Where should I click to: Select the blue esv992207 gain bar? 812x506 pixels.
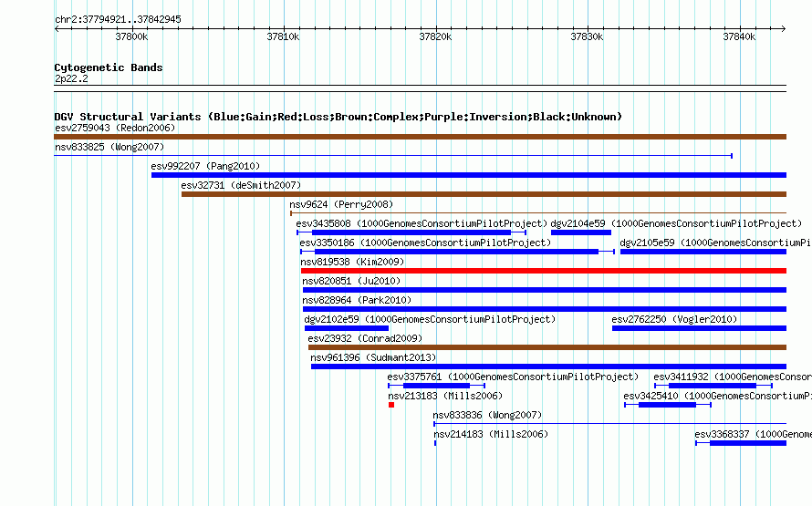469,175
